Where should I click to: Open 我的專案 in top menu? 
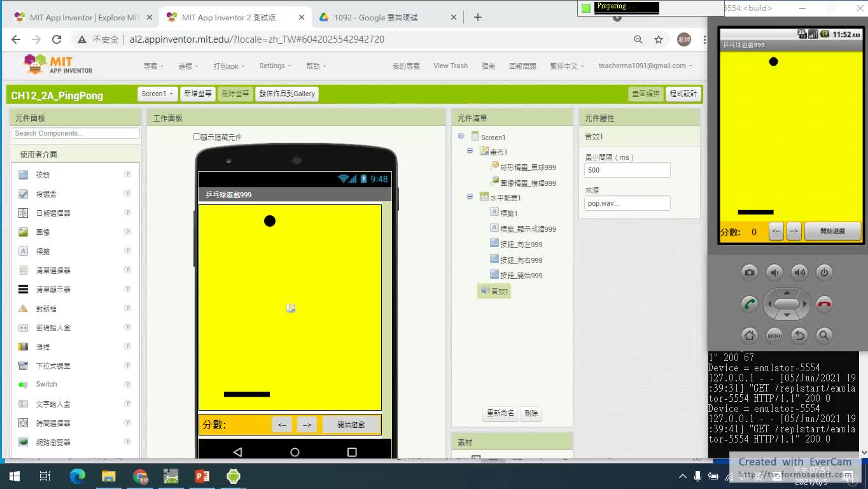point(406,66)
